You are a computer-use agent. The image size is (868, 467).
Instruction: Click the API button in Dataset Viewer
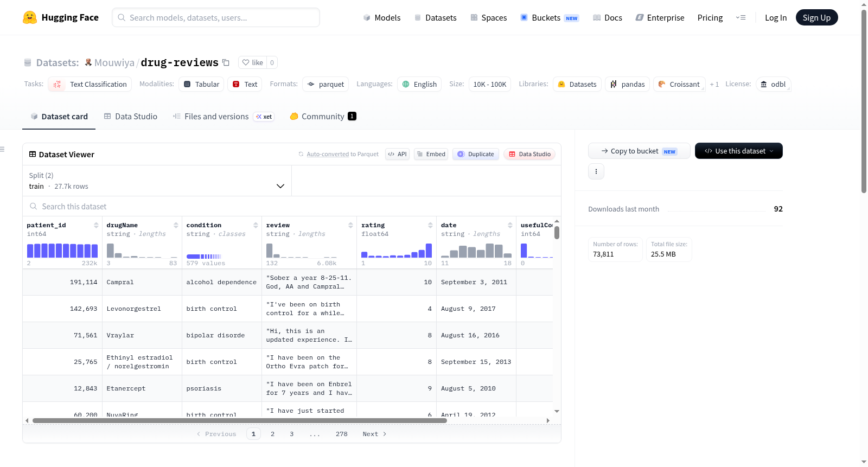(397, 154)
